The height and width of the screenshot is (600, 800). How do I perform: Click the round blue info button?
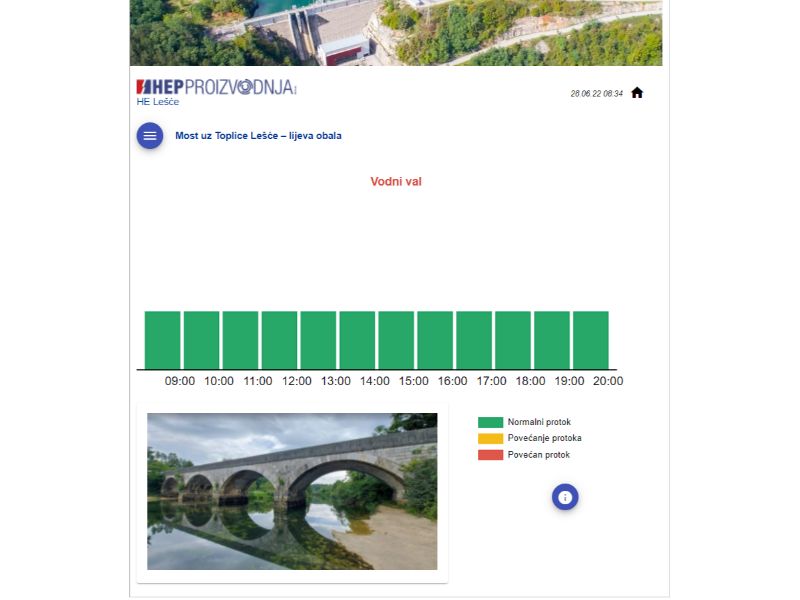(x=565, y=497)
